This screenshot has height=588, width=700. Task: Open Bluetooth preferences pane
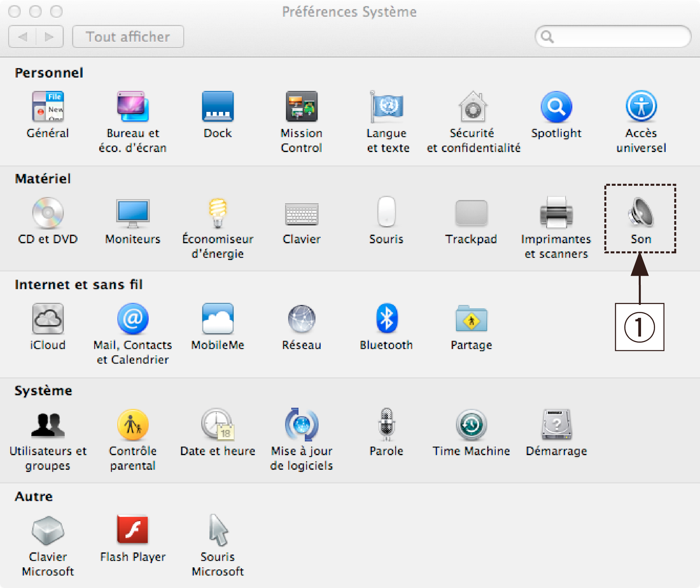click(x=386, y=319)
